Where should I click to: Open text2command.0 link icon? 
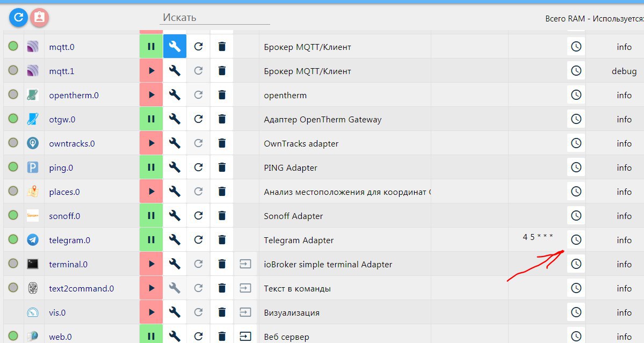245,288
